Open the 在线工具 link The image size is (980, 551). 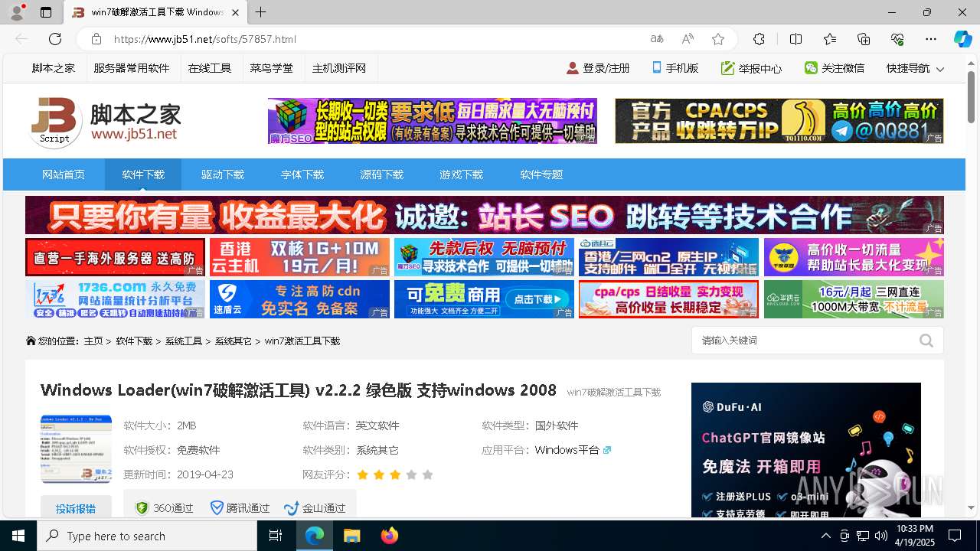210,68
